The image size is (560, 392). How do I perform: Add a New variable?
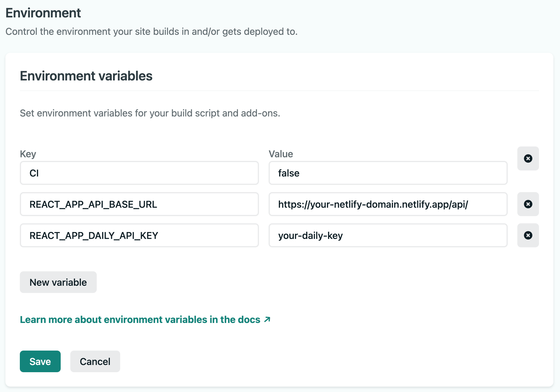tap(58, 282)
